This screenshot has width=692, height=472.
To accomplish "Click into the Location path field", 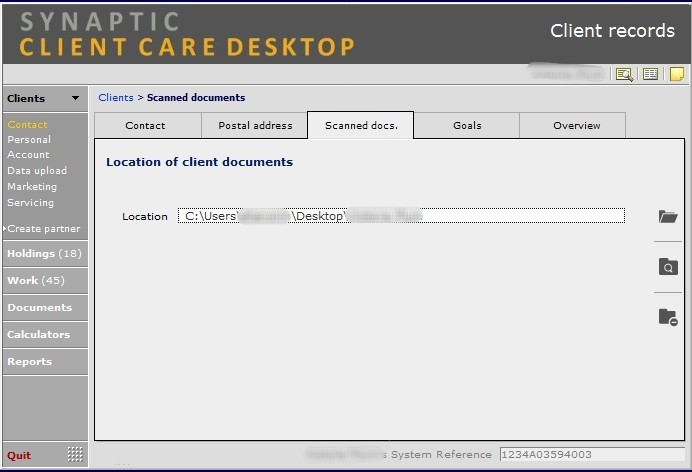I will (x=401, y=216).
